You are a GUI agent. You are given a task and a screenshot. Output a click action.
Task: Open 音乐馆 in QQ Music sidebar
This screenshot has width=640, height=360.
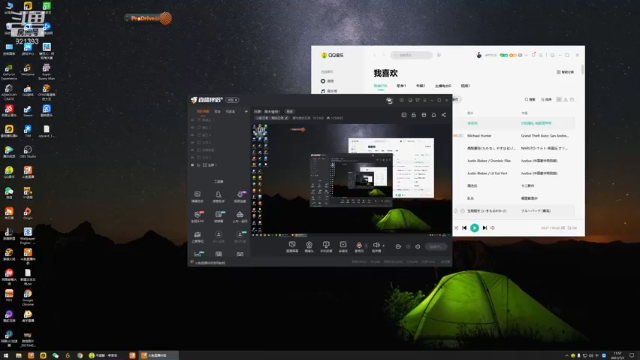[329, 91]
